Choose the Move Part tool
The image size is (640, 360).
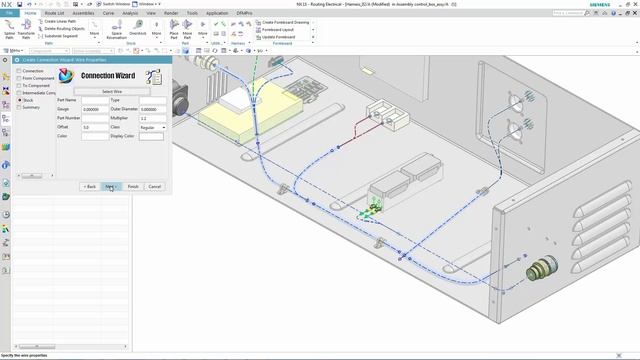[x=187, y=29]
